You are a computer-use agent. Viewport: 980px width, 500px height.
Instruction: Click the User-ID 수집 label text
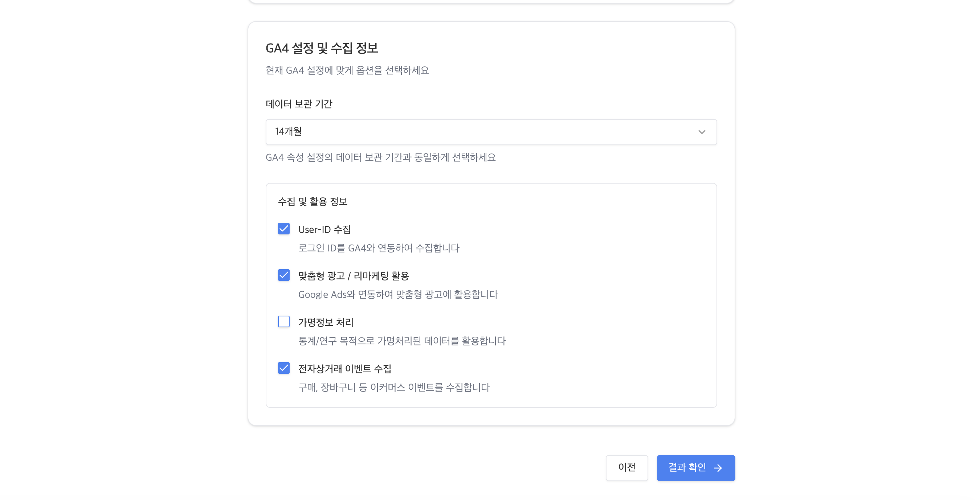click(324, 229)
